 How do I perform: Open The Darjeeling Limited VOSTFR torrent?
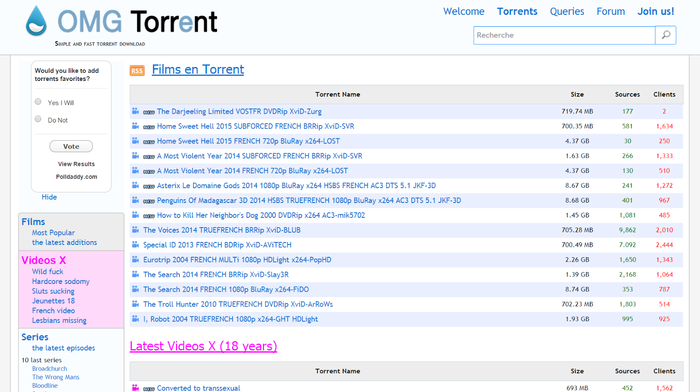[239, 111]
